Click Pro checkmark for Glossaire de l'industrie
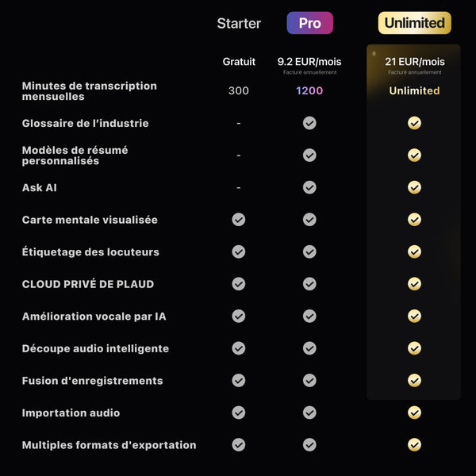The width and height of the screenshot is (476, 476). pyautogui.click(x=309, y=123)
